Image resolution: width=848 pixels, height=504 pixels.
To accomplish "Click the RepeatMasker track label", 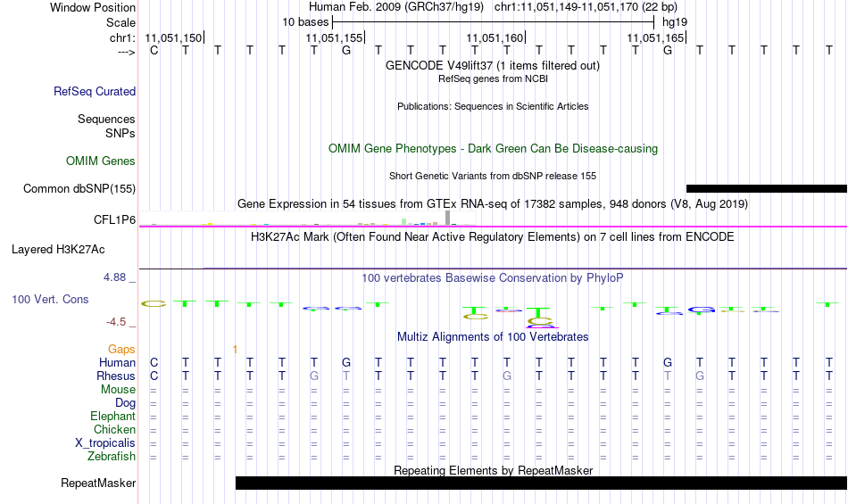I will pyautogui.click(x=98, y=483).
